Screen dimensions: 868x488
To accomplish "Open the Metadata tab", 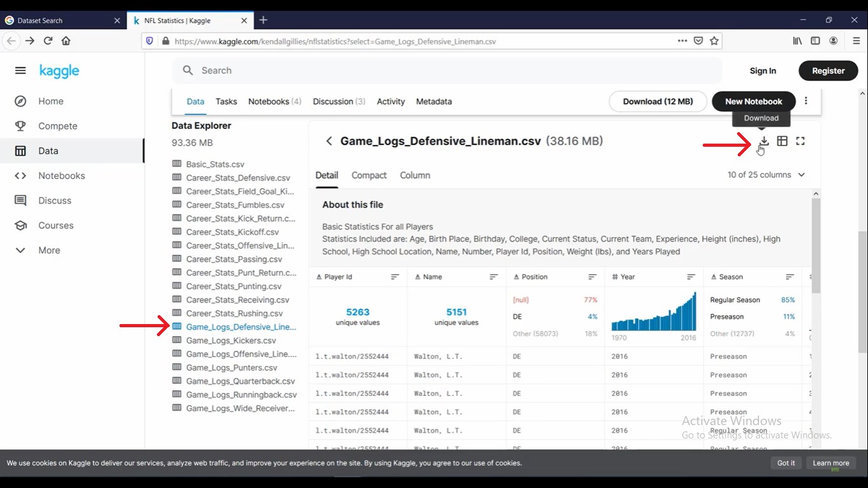I will pyautogui.click(x=434, y=102).
